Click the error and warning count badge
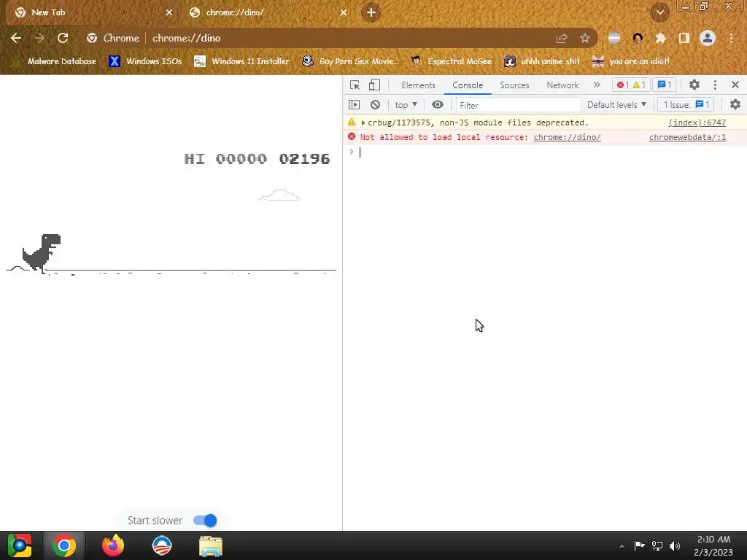Image resolution: width=747 pixels, height=560 pixels. [631, 85]
